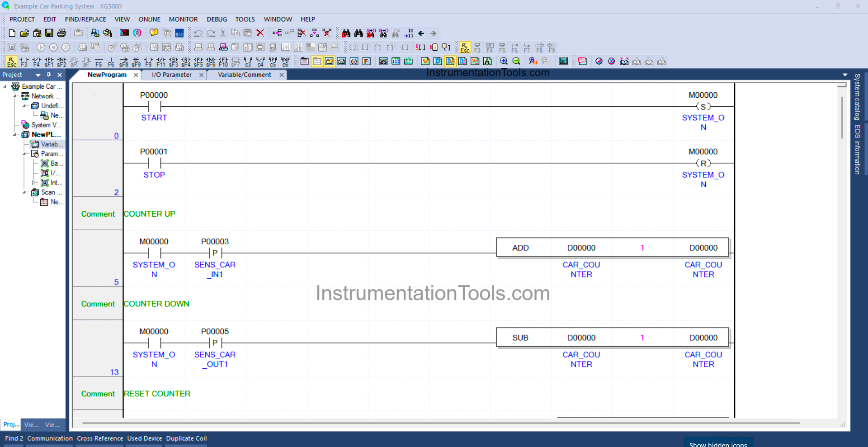Viewport: 868px width, 447px height.
Task: Open the tab list dropdown arrow
Action: coord(845,75)
